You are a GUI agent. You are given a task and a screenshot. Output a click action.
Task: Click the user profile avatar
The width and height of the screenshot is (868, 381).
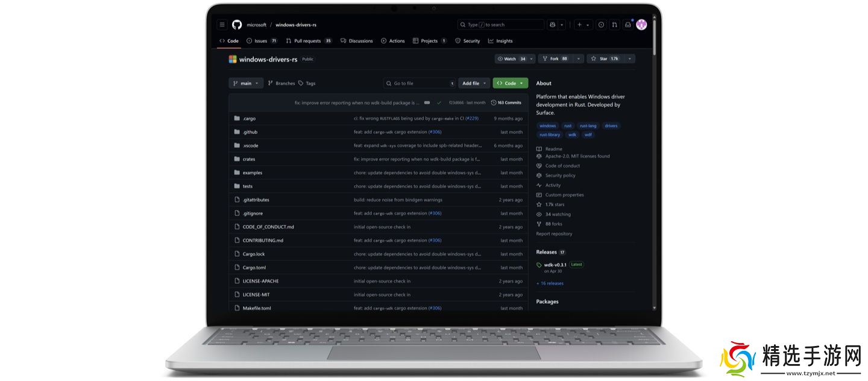[641, 25]
